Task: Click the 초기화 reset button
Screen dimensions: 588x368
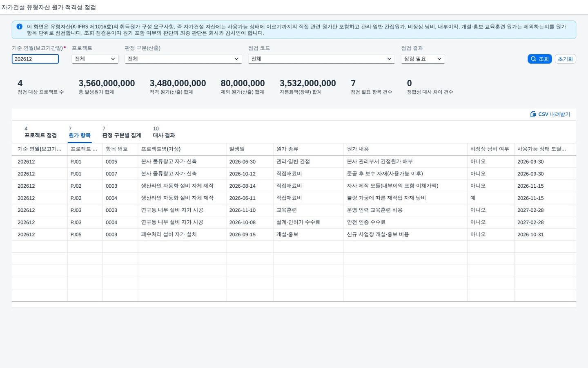Action: click(x=565, y=59)
